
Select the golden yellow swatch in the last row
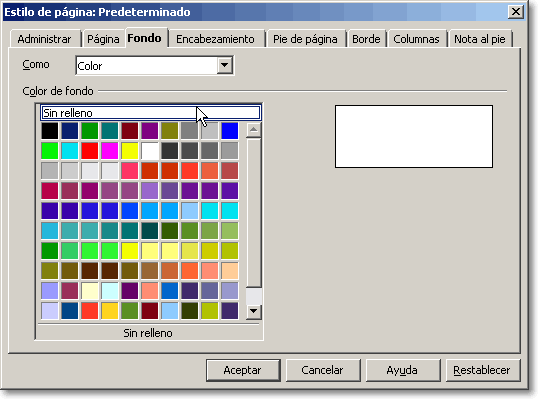click(109, 310)
